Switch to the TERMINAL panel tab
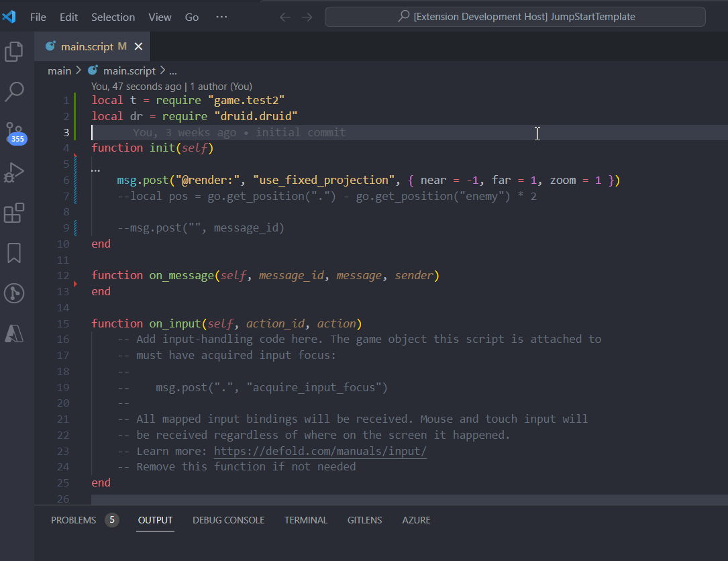The height and width of the screenshot is (561, 728). (x=306, y=520)
